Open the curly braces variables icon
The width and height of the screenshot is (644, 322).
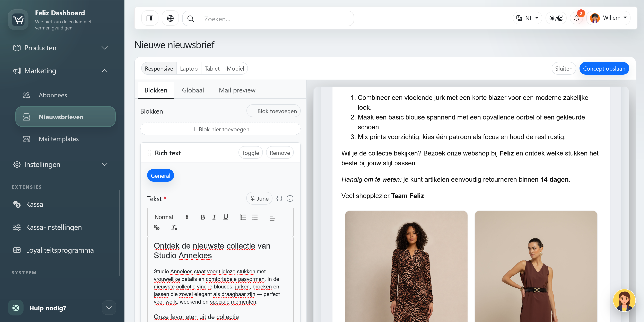(279, 198)
